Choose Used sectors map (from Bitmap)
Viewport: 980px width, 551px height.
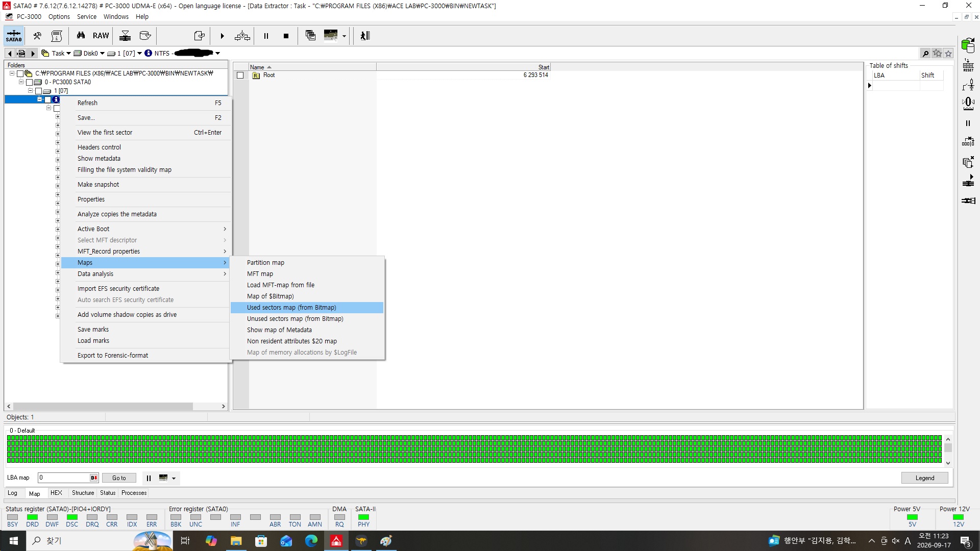[307, 308]
